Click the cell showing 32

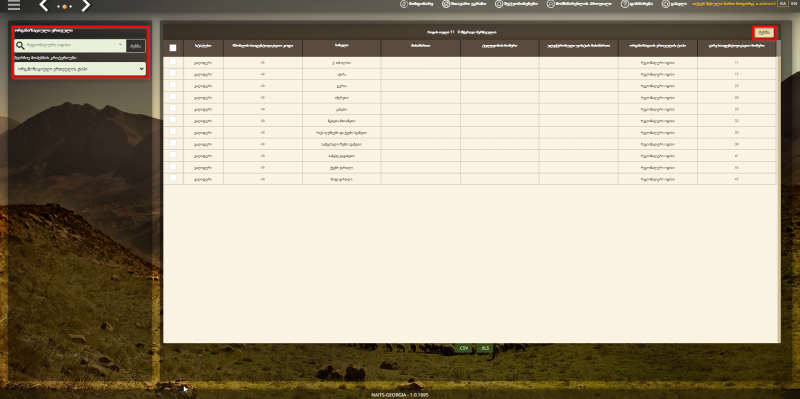coord(736,121)
